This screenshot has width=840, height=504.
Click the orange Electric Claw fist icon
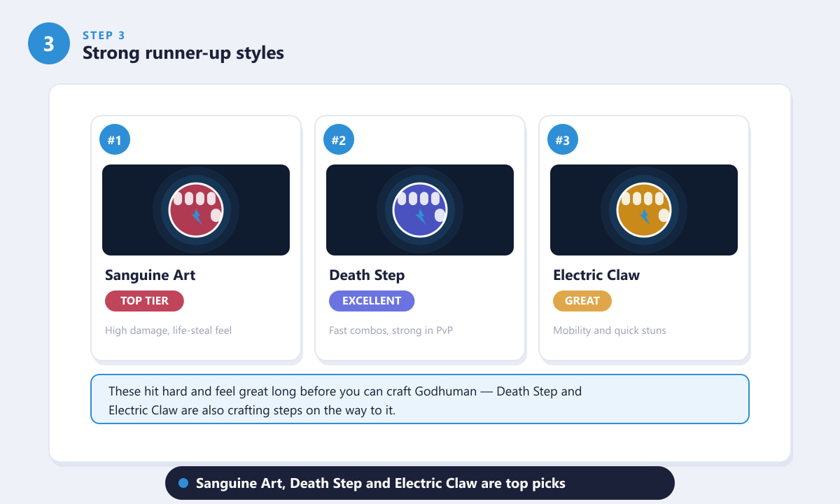[644, 210]
